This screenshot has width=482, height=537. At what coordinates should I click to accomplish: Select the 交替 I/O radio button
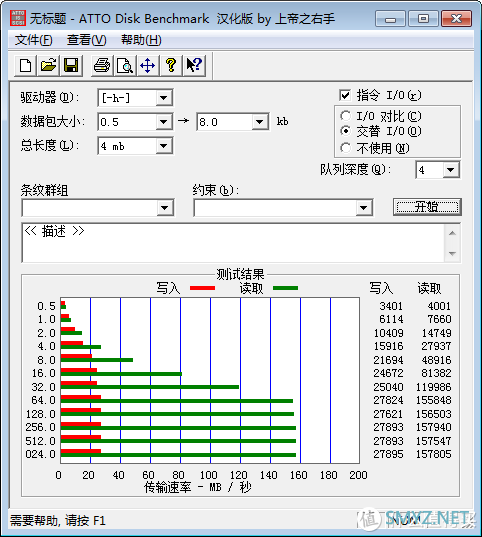(346, 131)
